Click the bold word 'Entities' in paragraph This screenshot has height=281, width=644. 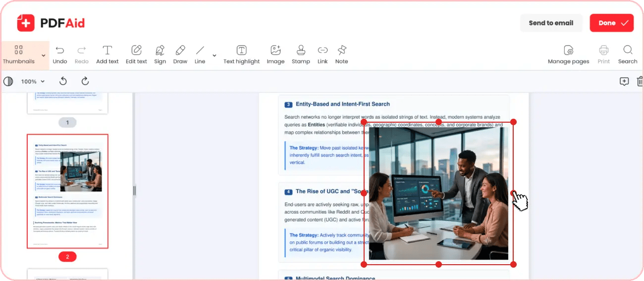[x=316, y=125]
